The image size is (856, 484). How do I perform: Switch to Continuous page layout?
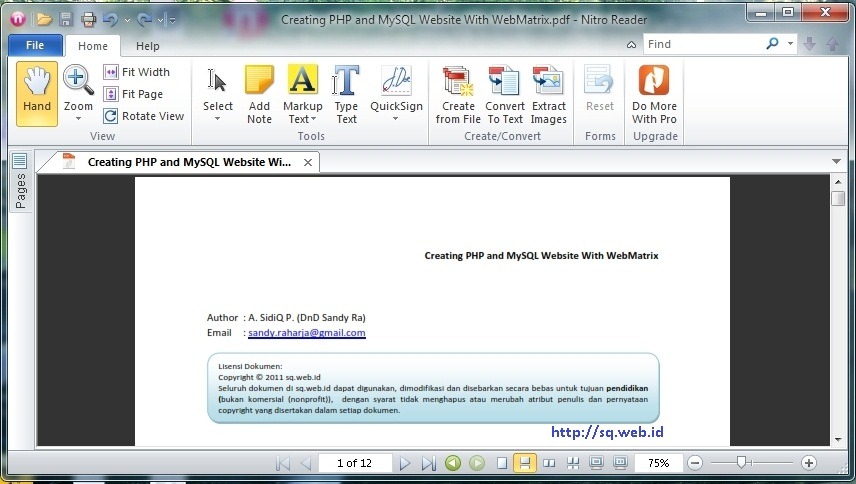click(x=525, y=463)
